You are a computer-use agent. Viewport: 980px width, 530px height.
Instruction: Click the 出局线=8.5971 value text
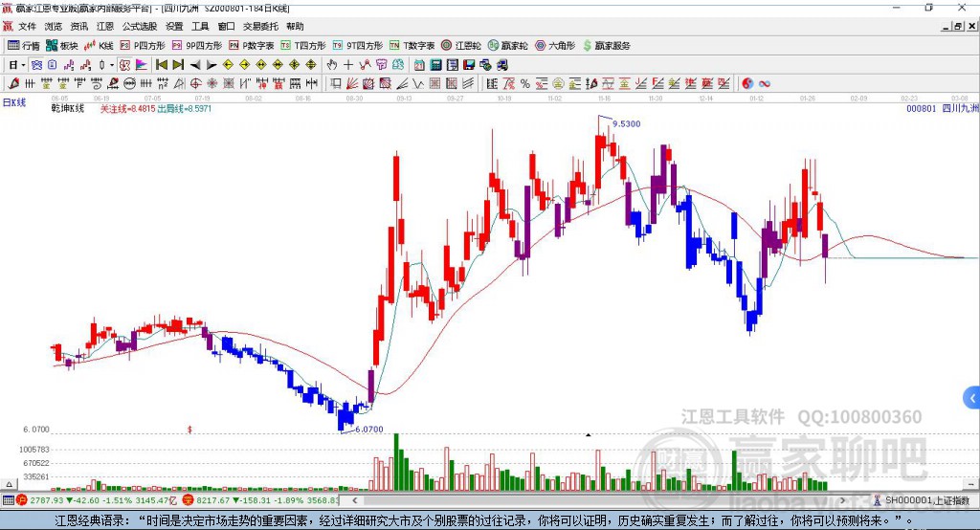tap(185, 109)
